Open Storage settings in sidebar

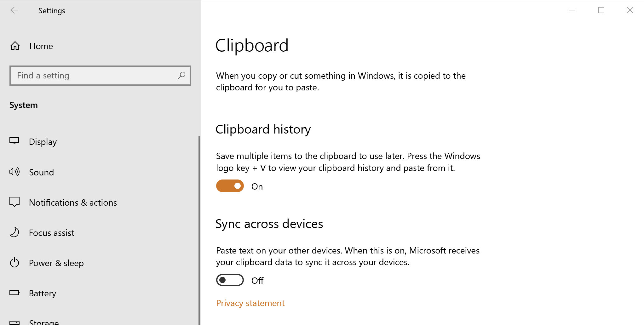point(44,322)
